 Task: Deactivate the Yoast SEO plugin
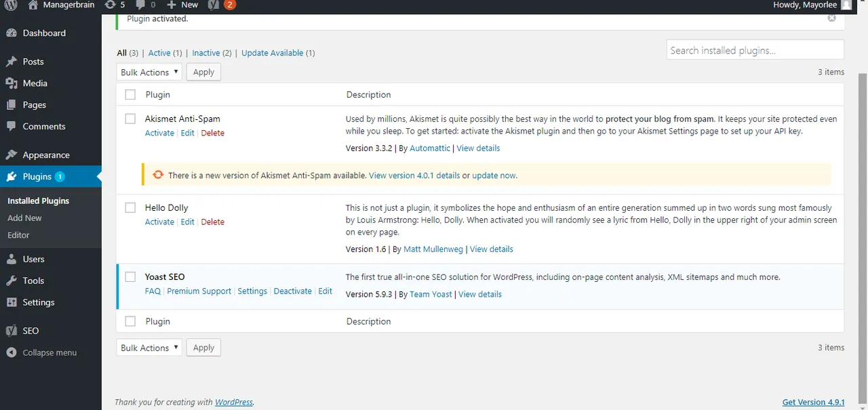(x=292, y=291)
